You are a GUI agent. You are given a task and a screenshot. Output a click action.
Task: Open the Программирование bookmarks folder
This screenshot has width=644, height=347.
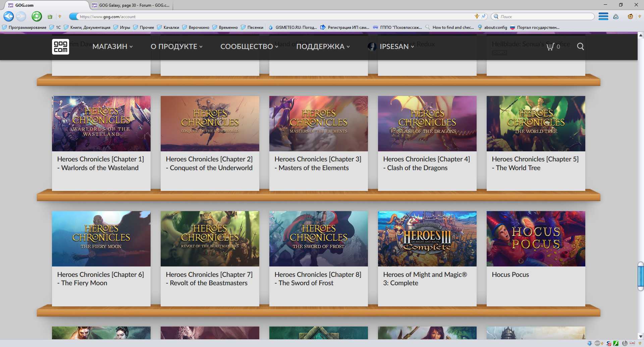(24, 28)
